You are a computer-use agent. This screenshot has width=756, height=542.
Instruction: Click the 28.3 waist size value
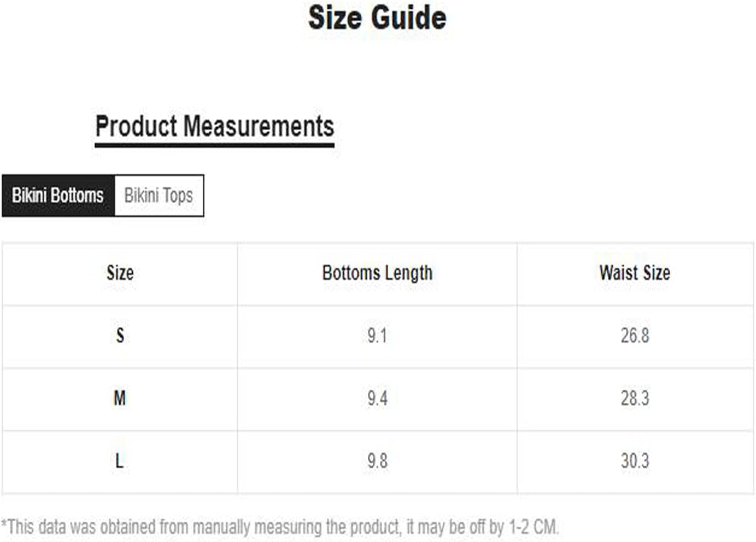pos(635,398)
